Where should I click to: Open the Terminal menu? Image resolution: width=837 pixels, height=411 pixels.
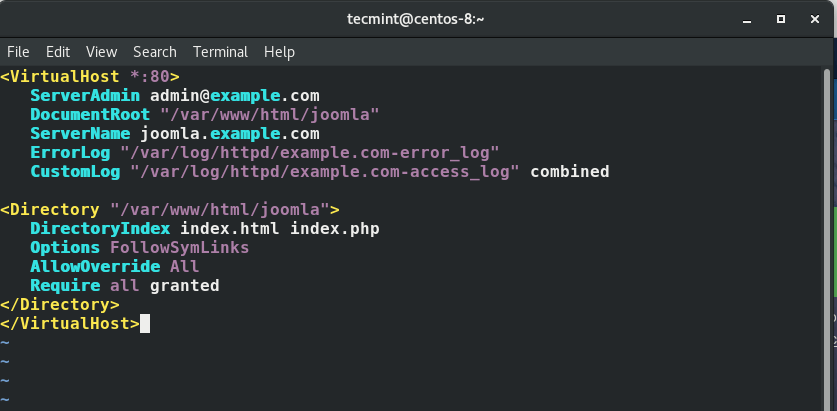click(220, 51)
